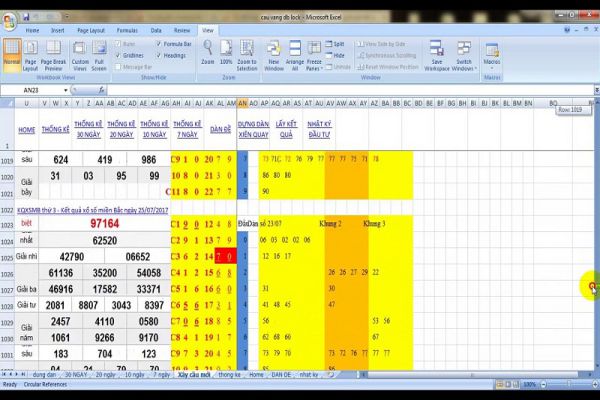
Task: Click LẤY KẾT QUẢ link
Action: (286, 129)
